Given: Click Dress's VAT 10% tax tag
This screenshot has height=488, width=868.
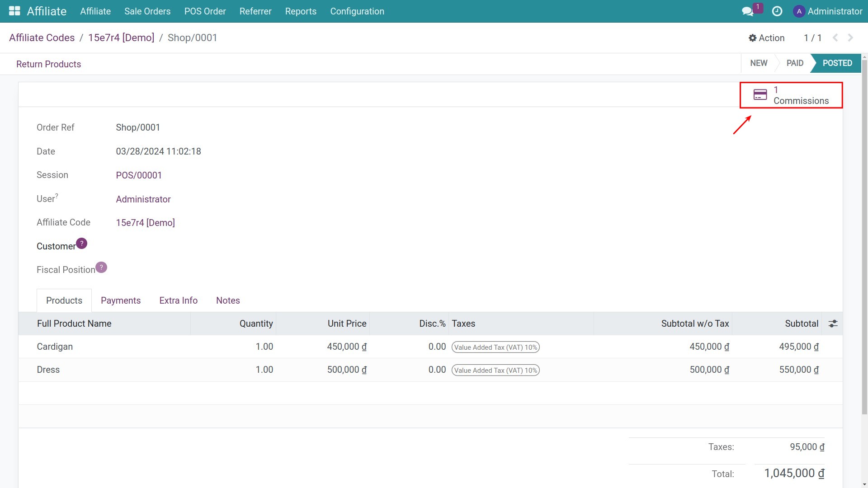Looking at the screenshot, I should point(495,370).
